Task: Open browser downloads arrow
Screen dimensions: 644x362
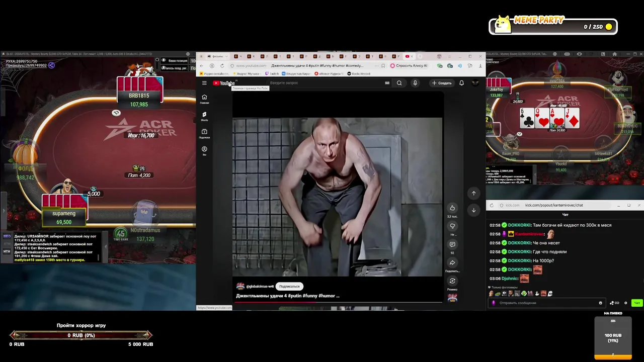Action: tap(480, 65)
